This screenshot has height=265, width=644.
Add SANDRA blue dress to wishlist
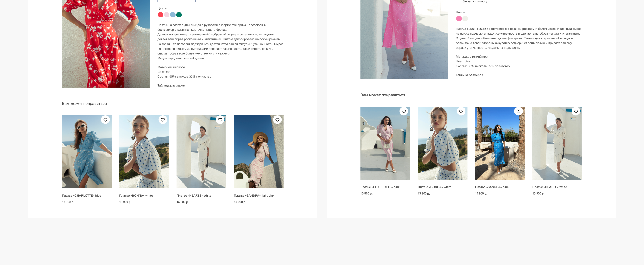click(518, 111)
